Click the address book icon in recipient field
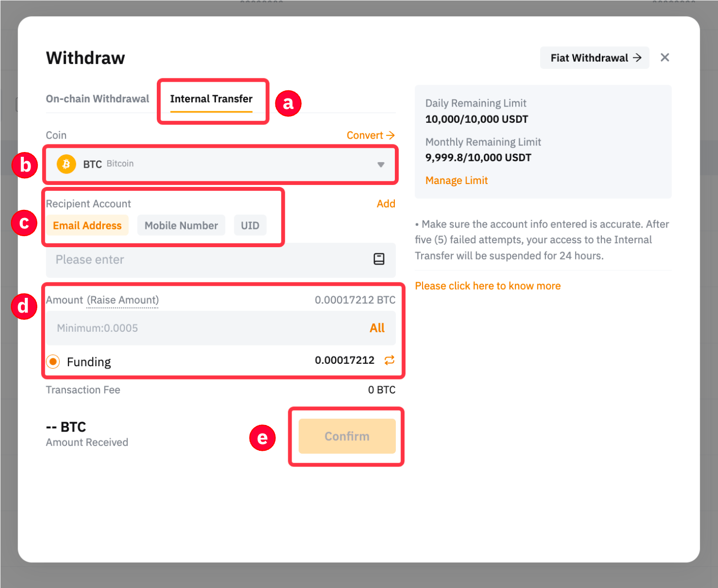The image size is (718, 588). click(x=379, y=259)
